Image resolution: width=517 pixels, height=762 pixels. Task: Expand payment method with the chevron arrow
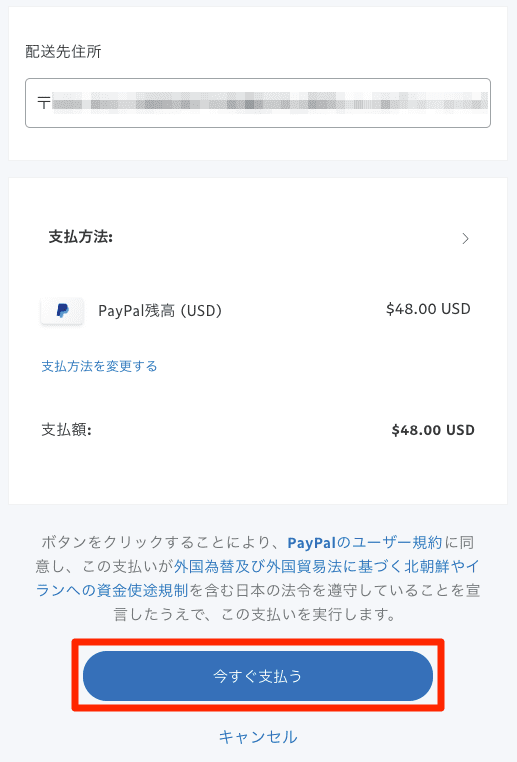[465, 238]
